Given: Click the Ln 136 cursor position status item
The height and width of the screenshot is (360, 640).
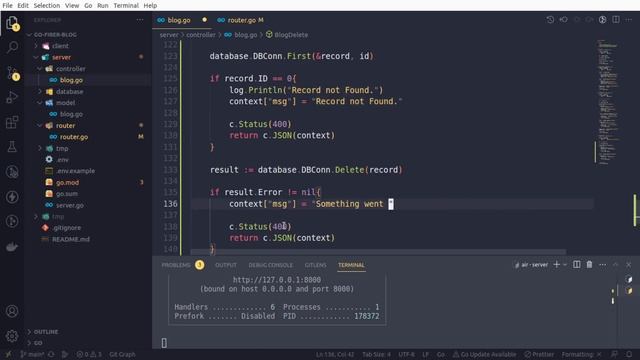Looking at the screenshot, I should [335, 354].
